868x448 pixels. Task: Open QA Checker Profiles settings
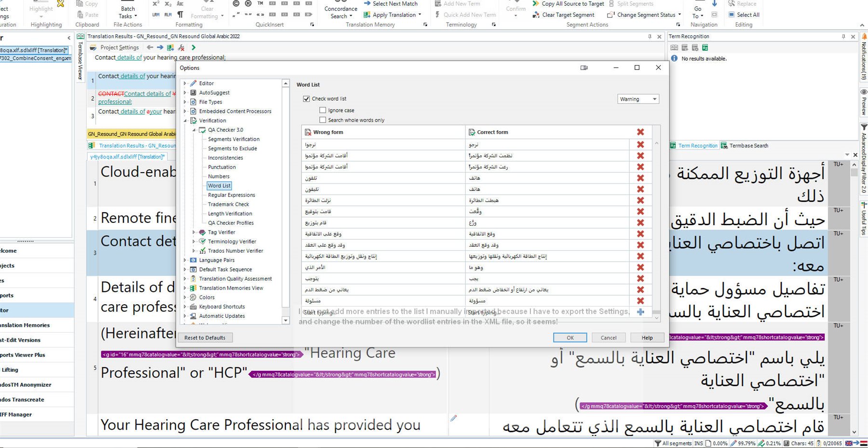pos(231,223)
